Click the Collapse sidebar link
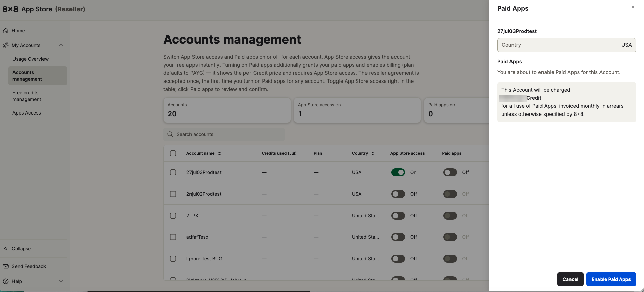The width and height of the screenshot is (644, 292). click(21, 249)
